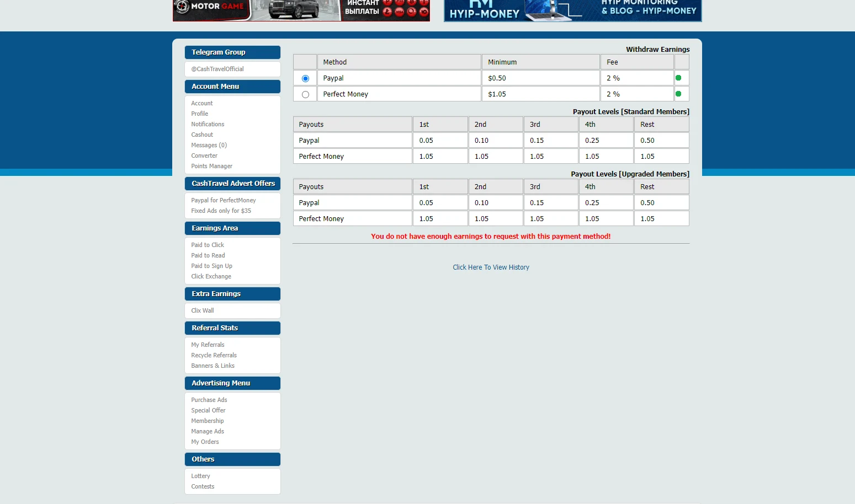This screenshot has height=504, width=855.
Task: Open Manage Ads
Action: point(208,431)
